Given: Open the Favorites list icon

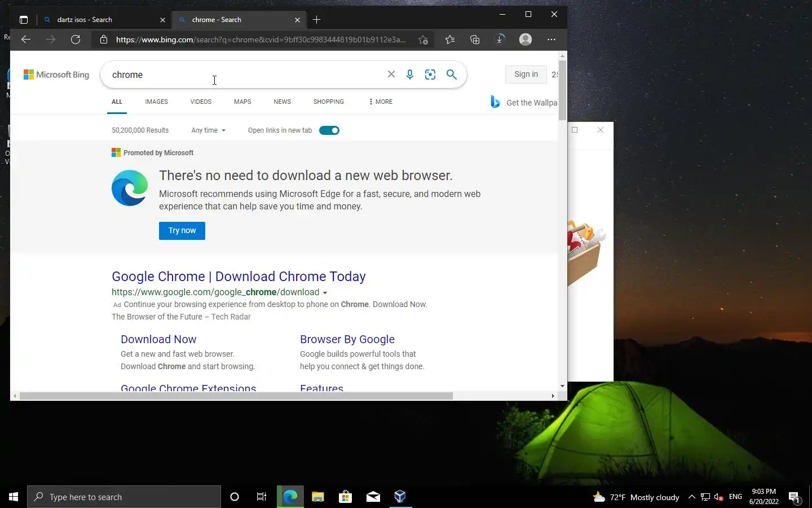Looking at the screenshot, I should tap(449, 40).
